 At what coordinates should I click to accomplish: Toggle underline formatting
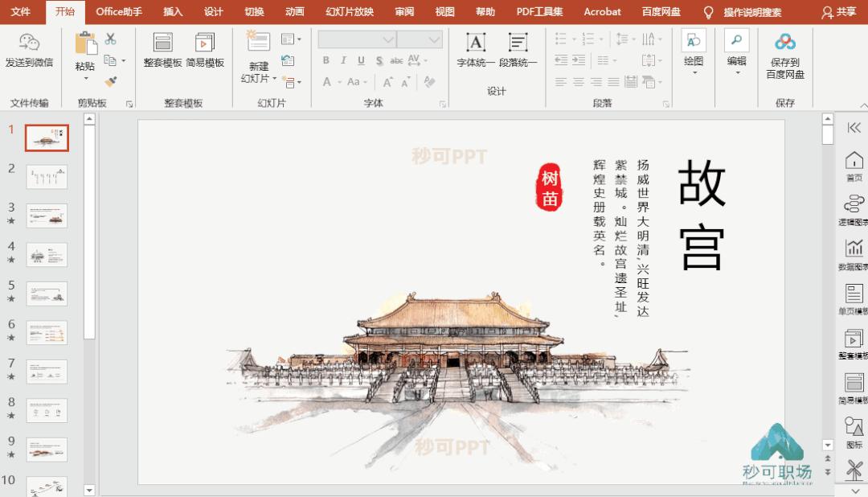click(x=361, y=60)
